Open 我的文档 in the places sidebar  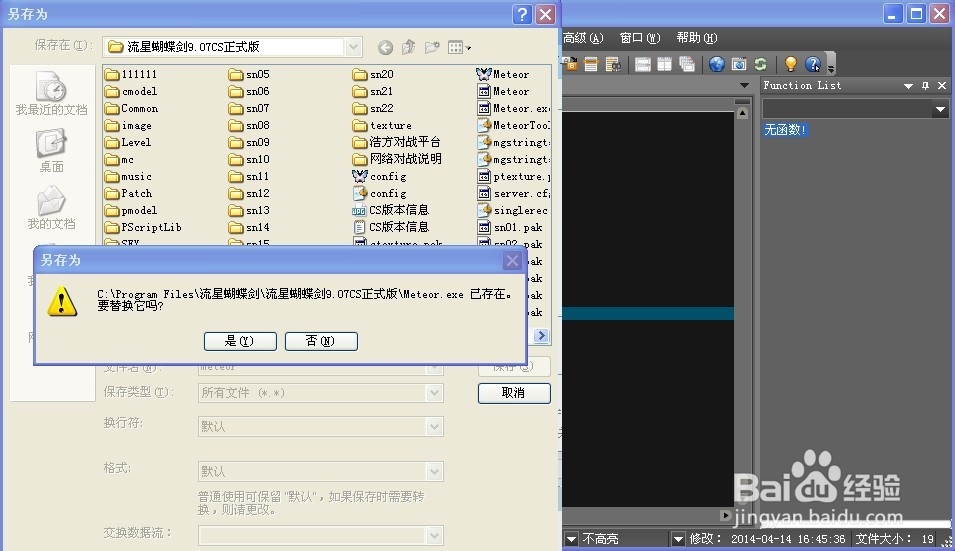51,208
